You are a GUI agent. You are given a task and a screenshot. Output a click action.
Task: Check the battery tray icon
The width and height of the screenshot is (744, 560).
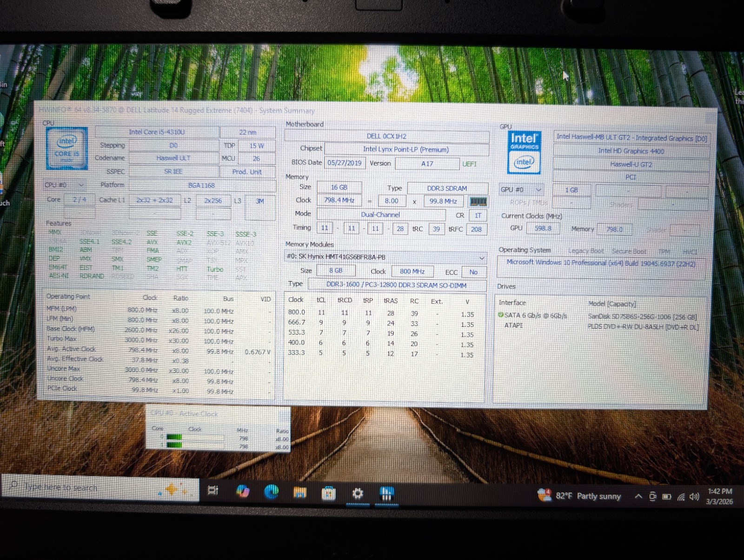point(666,497)
